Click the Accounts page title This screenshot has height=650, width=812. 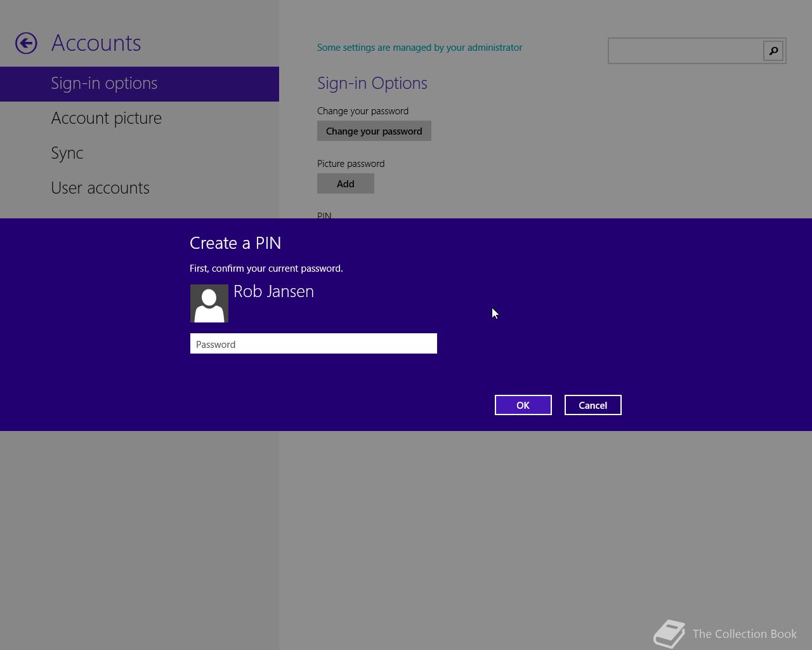[96, 43]
